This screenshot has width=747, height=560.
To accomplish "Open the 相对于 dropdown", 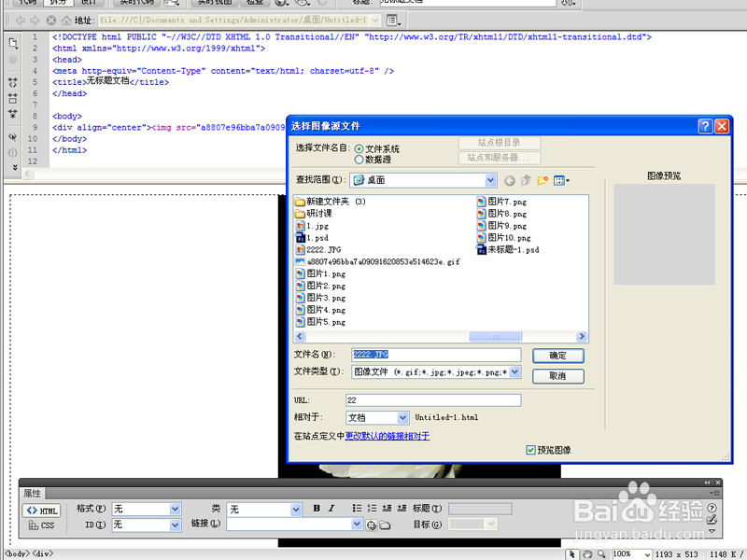I will (402, 417).
